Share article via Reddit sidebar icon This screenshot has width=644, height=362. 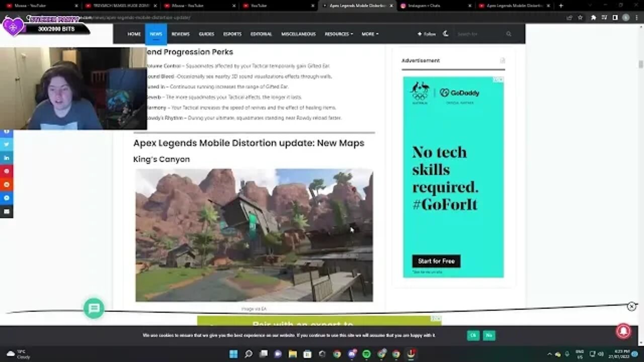7,185
